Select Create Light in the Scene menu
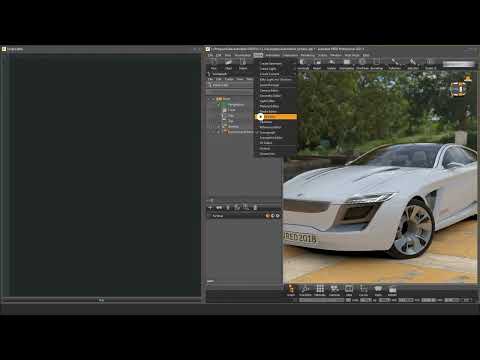The image size is (480, 360). (268, 69)
